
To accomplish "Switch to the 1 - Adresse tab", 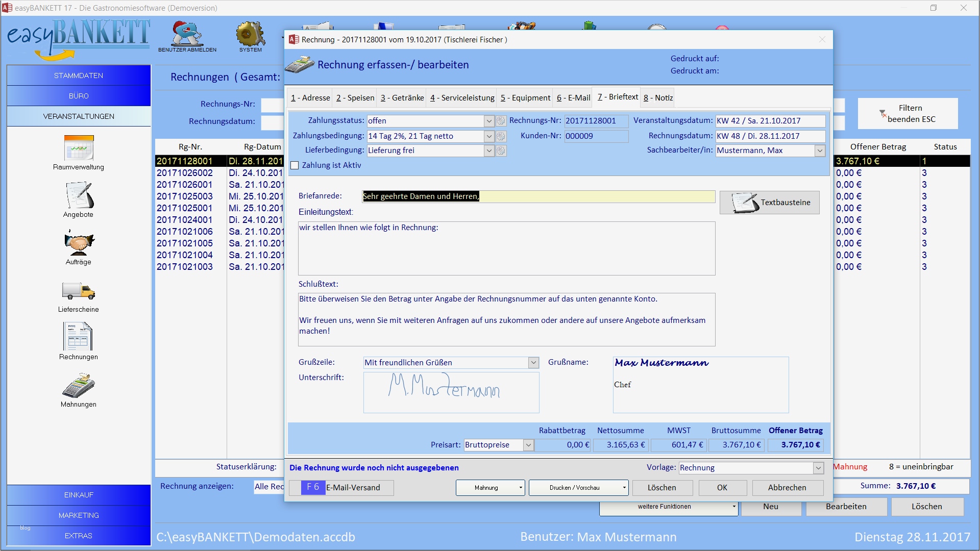I will [x=310, y=97].
